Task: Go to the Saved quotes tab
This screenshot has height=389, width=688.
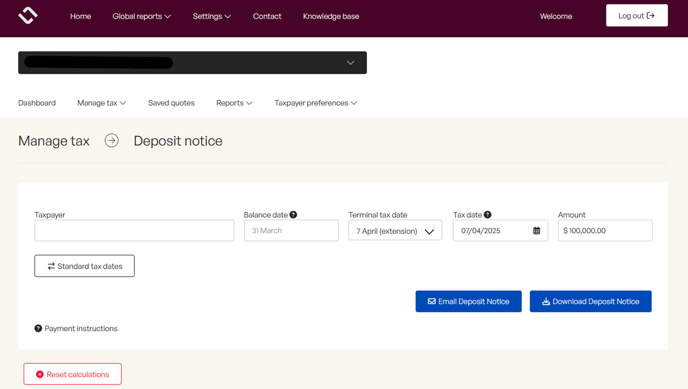Action: (171, 103)
